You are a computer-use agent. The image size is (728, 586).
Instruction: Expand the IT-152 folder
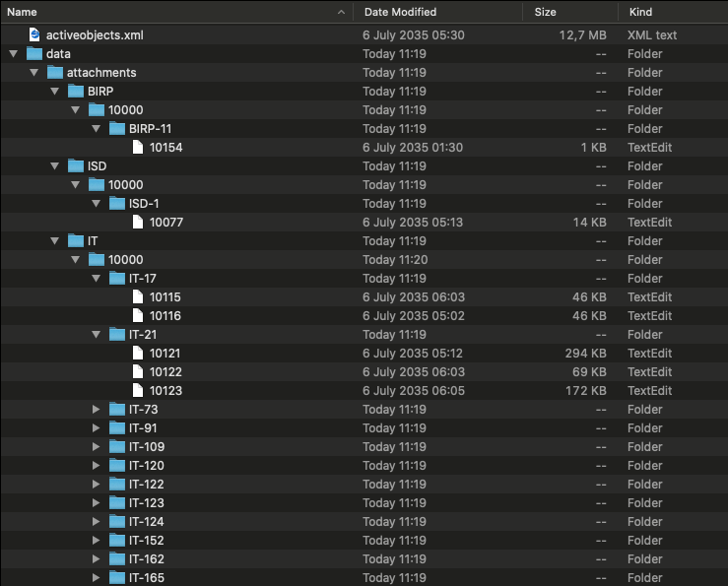tap(97, 541)
